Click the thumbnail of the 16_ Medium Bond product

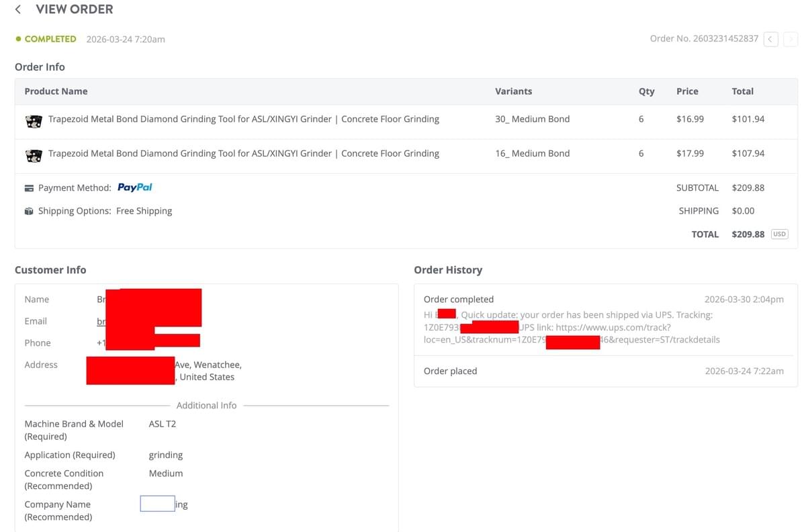[x=34, y=156]
